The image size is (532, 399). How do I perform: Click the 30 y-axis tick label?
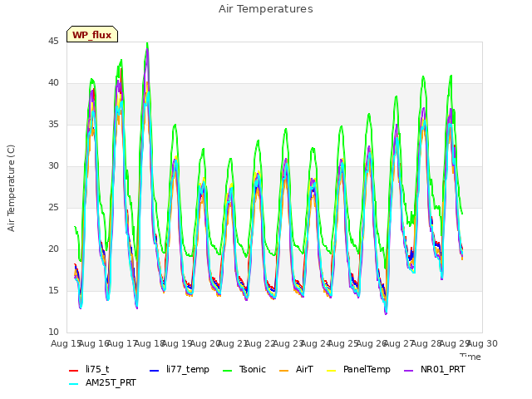coord(53,166)
